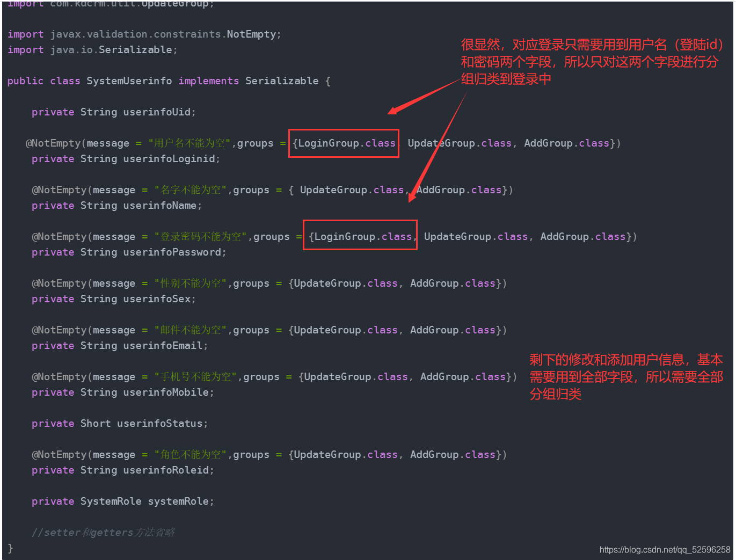Click UpdateGroup.class on the 名字不能为空 line
This screenshot has height=560, width=736.
click(352, 190)
